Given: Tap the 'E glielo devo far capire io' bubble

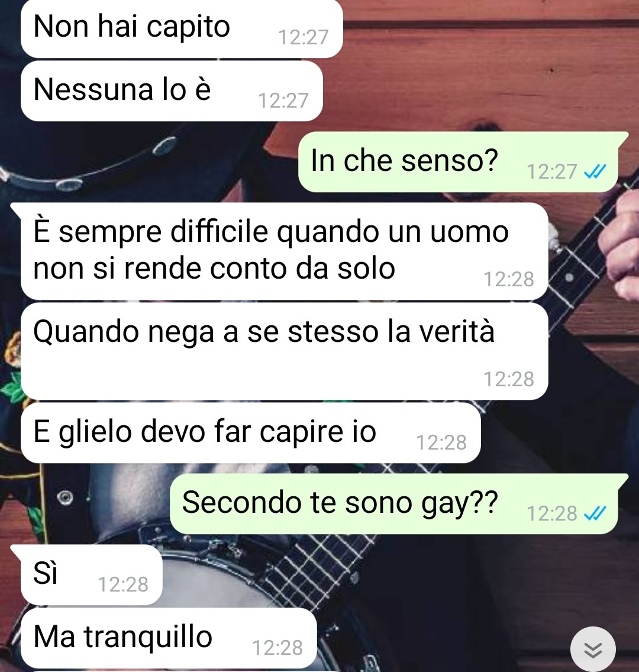Looking at the screenshot, I should [251, 433].
